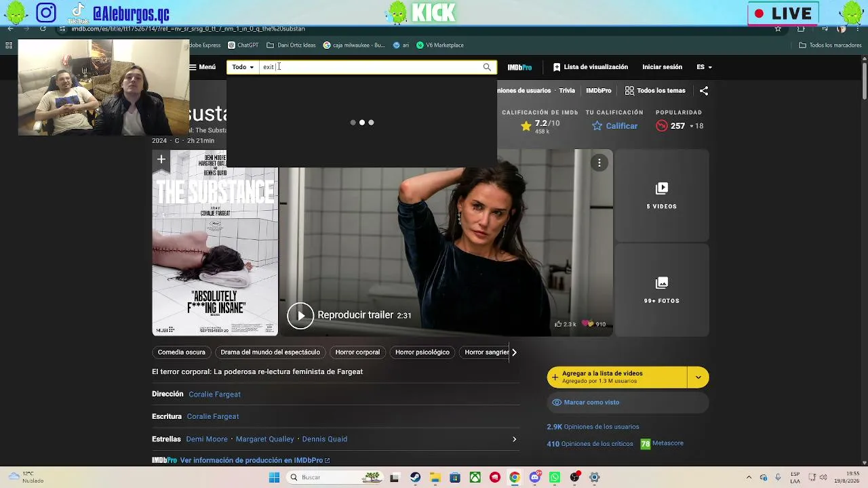Open Discord from the taskbar
The image size is (868, 488).
coord(535,478)
